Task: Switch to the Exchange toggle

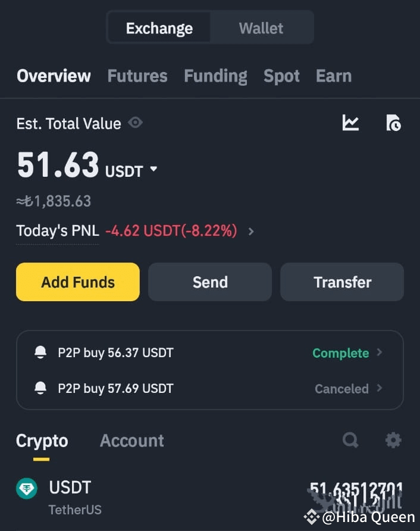Action: 159,28
